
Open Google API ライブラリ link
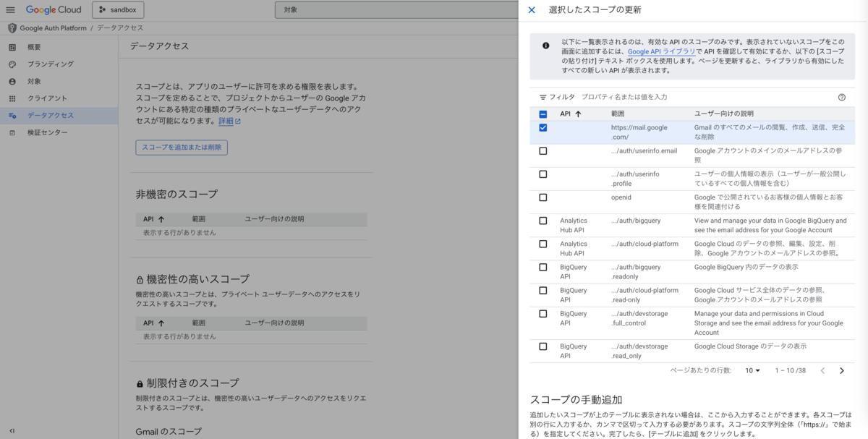click(662, 52)
